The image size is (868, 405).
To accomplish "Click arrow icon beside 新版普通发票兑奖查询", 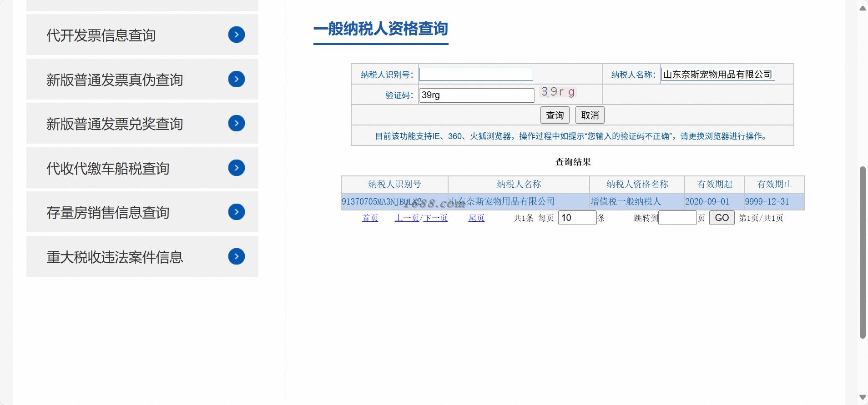I will [x=237, y=123].
